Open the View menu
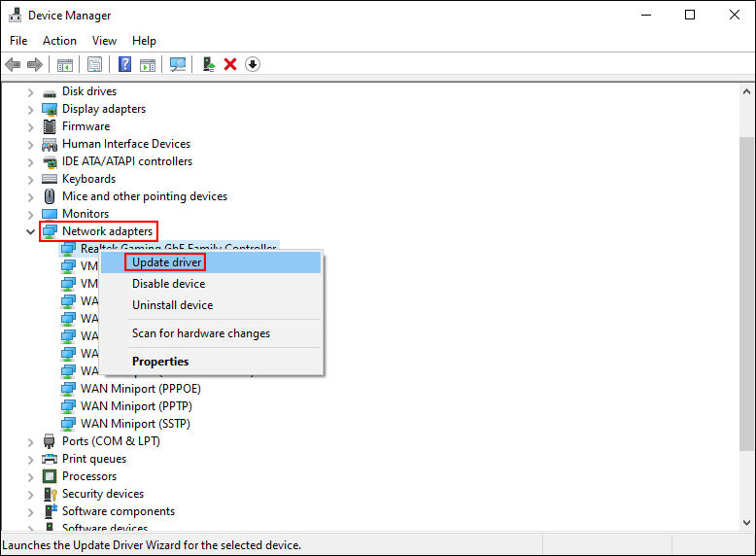Image resolution: width=756 pixels, height=556 pixels. click(x=104, y=41)
